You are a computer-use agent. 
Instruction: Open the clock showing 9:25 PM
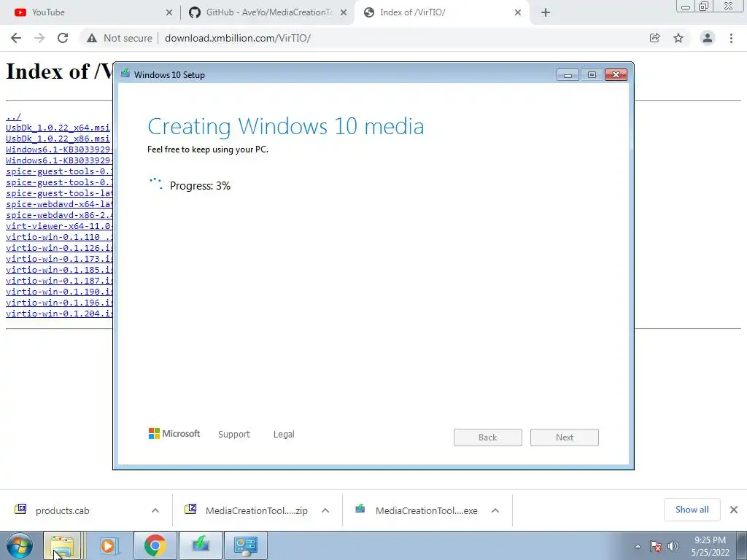(x=710, y=546)
